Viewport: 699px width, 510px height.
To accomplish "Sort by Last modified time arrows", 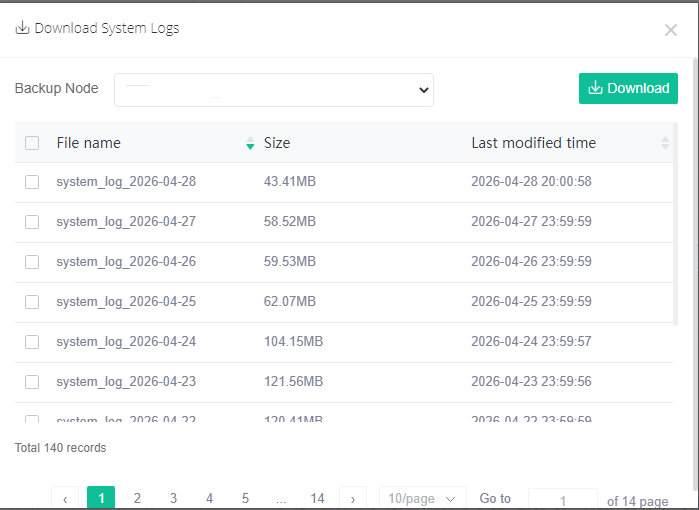I will [665, 143].
